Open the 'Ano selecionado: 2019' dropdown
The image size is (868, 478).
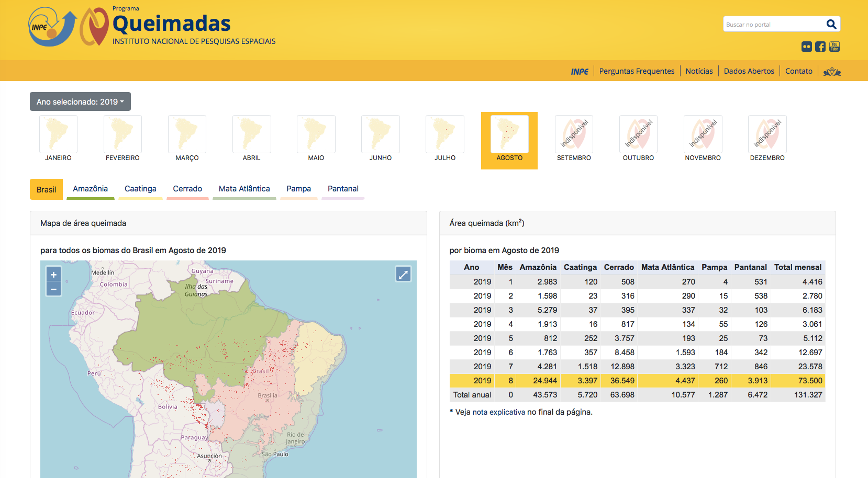(80, 101)
